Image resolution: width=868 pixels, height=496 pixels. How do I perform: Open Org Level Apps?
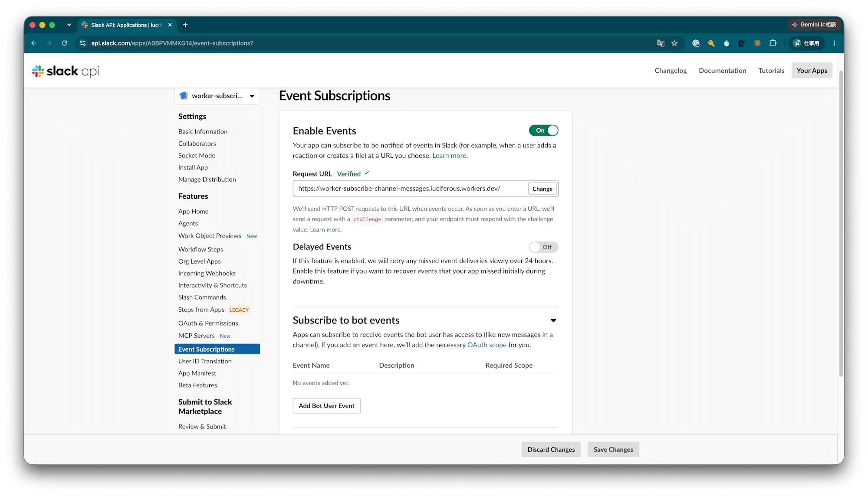point(200,261)
